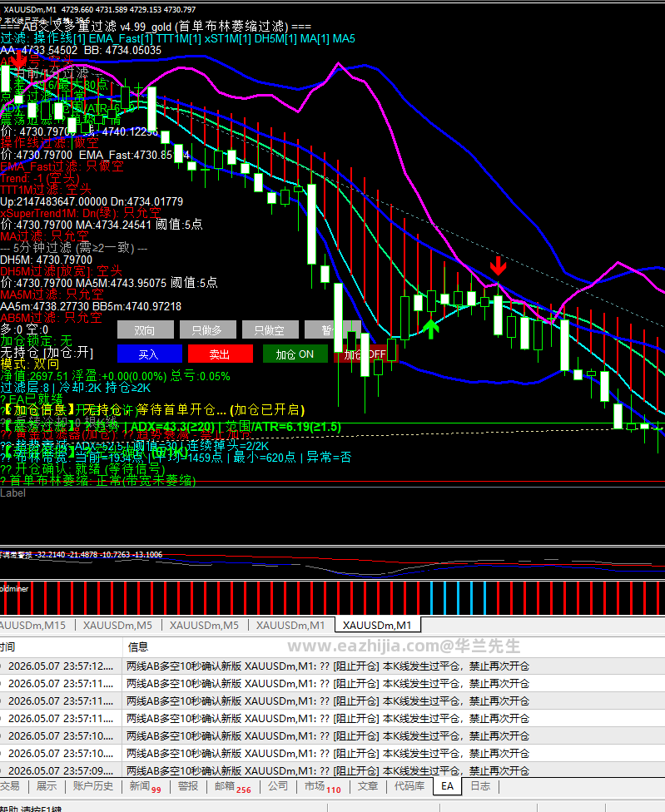Switch to the XAUUSDm,M15 chart tab
The width and height of the screenshot is (665, 812).
[33, 626]
